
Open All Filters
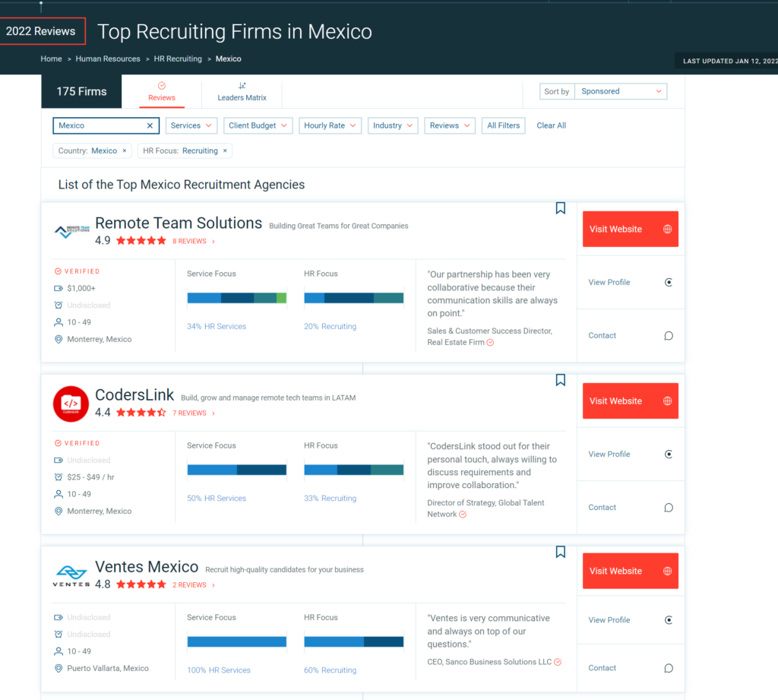pos(503,125)
